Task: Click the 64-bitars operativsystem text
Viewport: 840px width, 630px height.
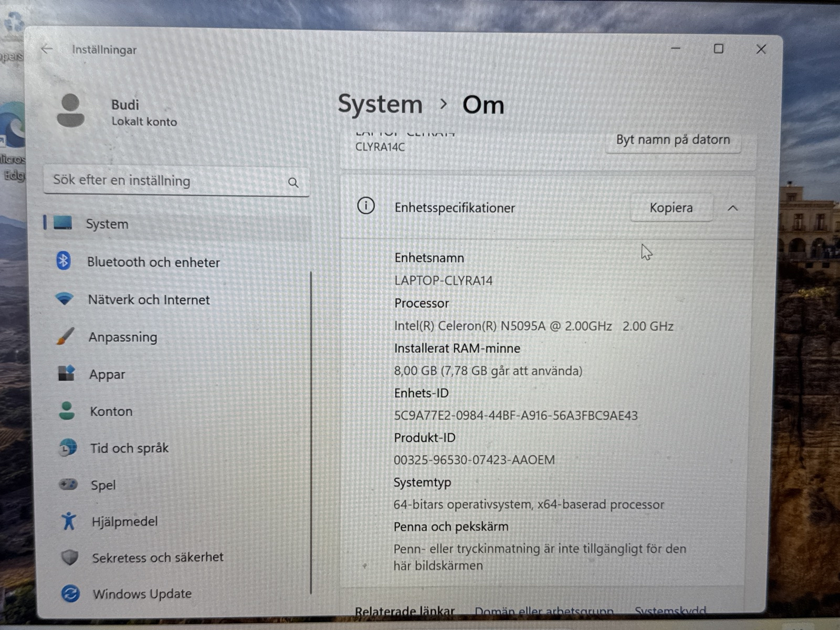Action: click(x=529, y=505)
